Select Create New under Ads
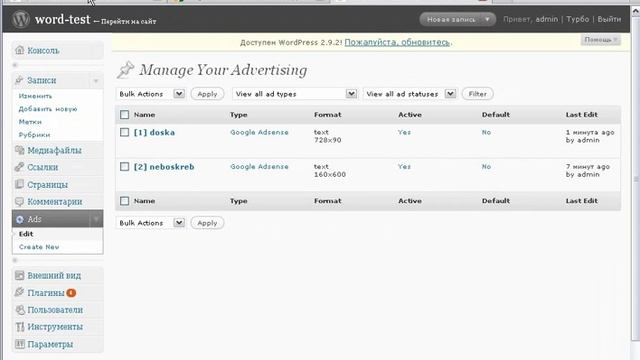640x360 pixels. point(39,247)
